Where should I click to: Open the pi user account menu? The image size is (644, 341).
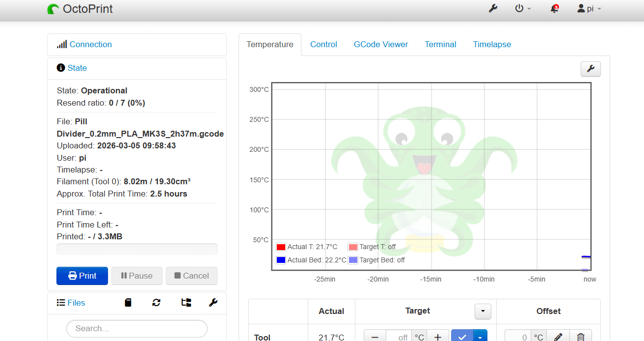click(589, 8)
